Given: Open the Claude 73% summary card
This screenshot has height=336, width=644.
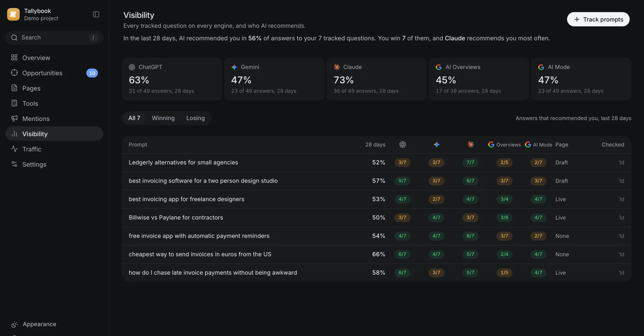Looking at the screenshot, I should (377, 79).
